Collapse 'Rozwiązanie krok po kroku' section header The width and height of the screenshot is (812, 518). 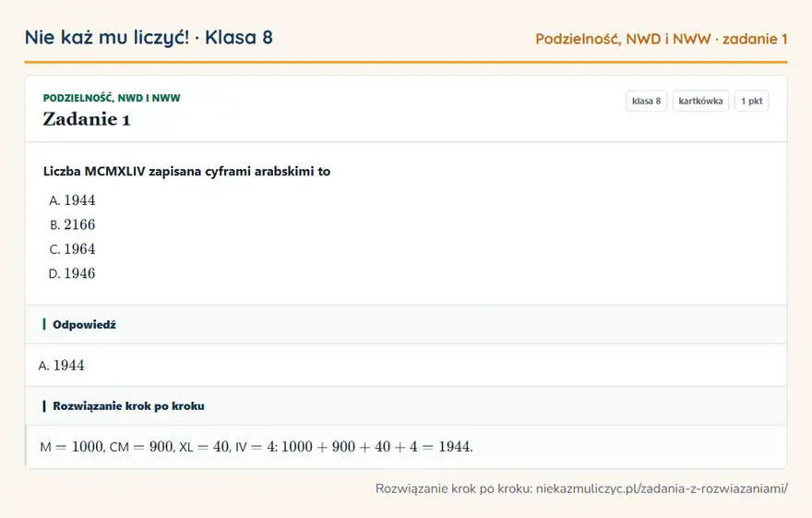pyautogui.click(x=405, y=405)
